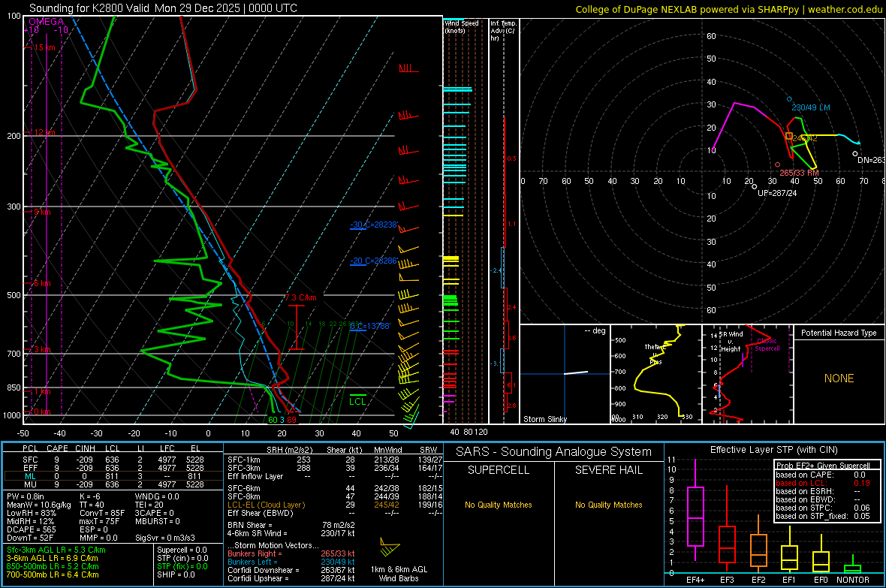The height and width of the screenshot is (588, 886).
Task: Click the SFC-1km SRH row
Action: tap(335, 460)
